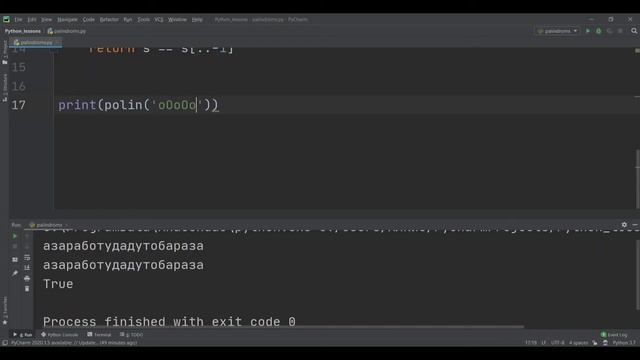
Task: Run the script with the green toolbar arrow
Action: point(588,31)
